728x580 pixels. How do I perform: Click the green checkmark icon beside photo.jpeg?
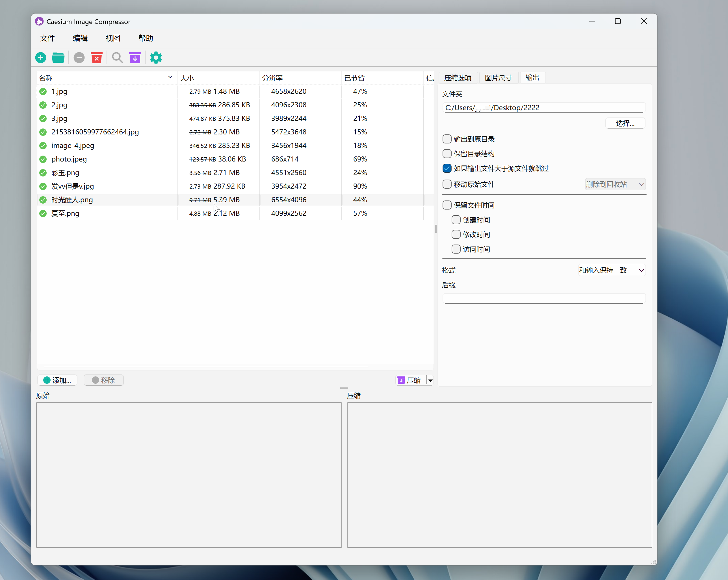(43, 159)
